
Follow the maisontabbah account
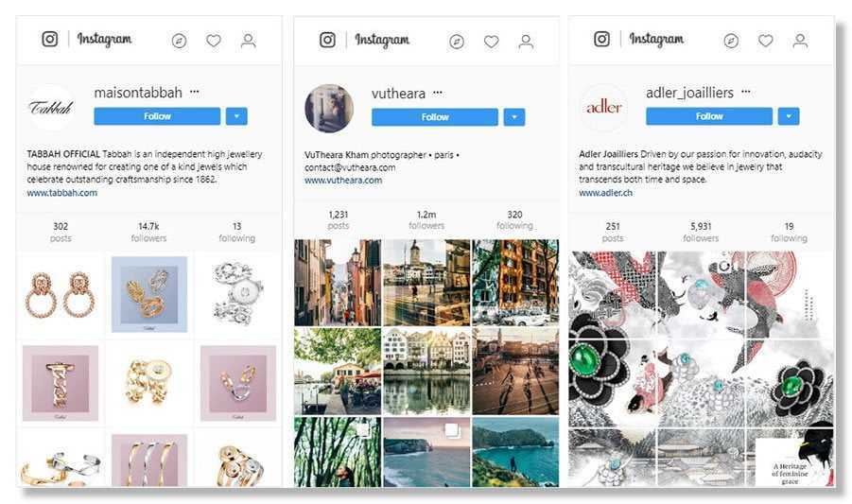(157, 116)
